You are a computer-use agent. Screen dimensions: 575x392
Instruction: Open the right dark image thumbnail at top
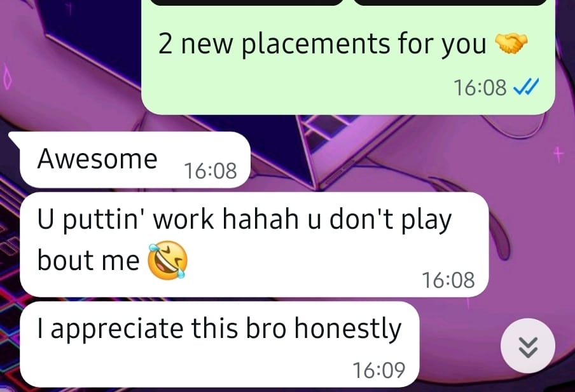coord(450,2)
